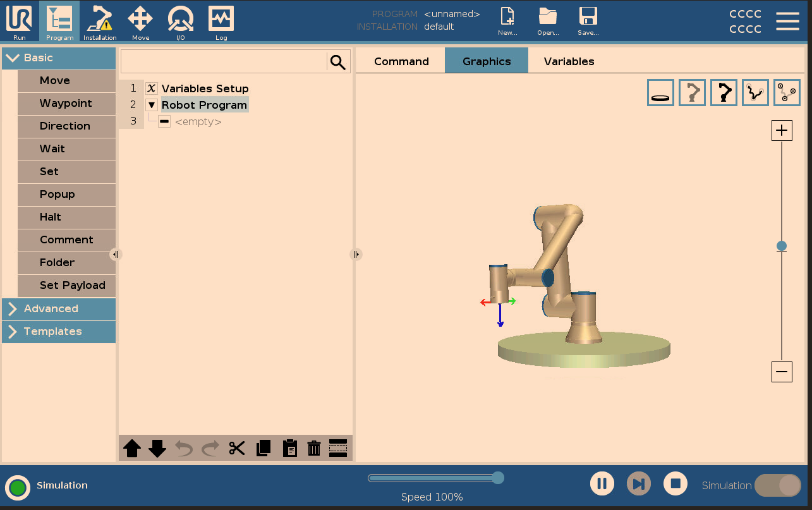This screenshot has width=812, height=510.
Task: Zoom out the 3D view
Action: (782, 372)
